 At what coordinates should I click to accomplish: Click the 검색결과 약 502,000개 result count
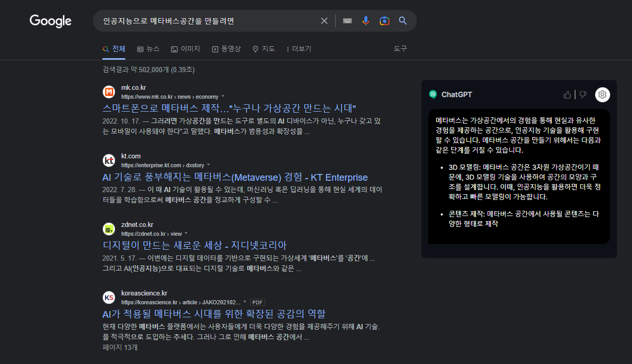[x=149, y=70]
